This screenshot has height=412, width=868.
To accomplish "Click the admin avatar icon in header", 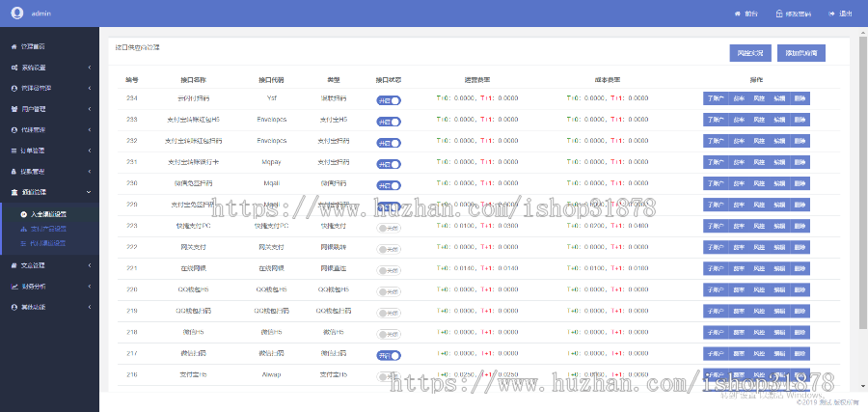I will click(17, 14).
